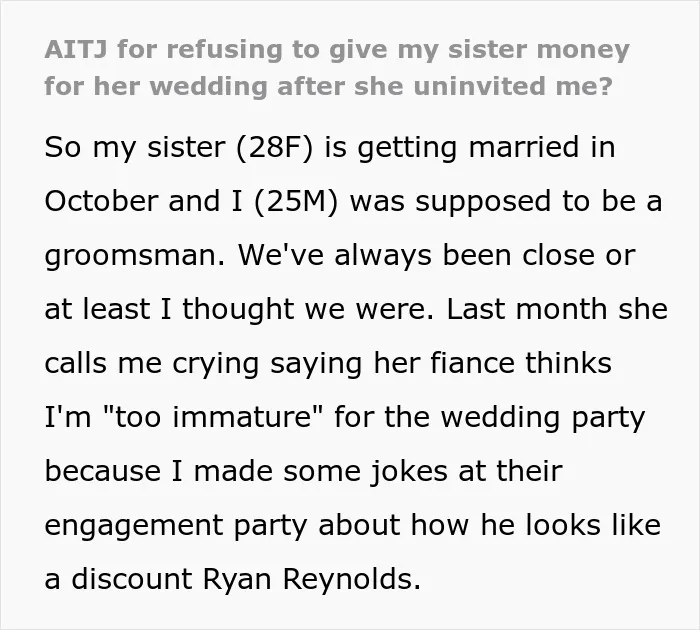Image resolution: width=700 pixels, height=630 pixels.
Task: Click the word "October" in the post body
Action: (102, 201)
